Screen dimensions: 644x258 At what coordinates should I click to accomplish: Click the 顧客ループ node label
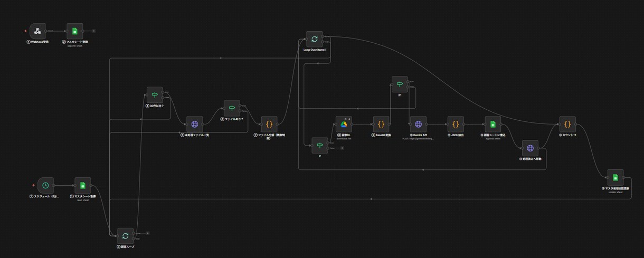[x=125, y=246]
